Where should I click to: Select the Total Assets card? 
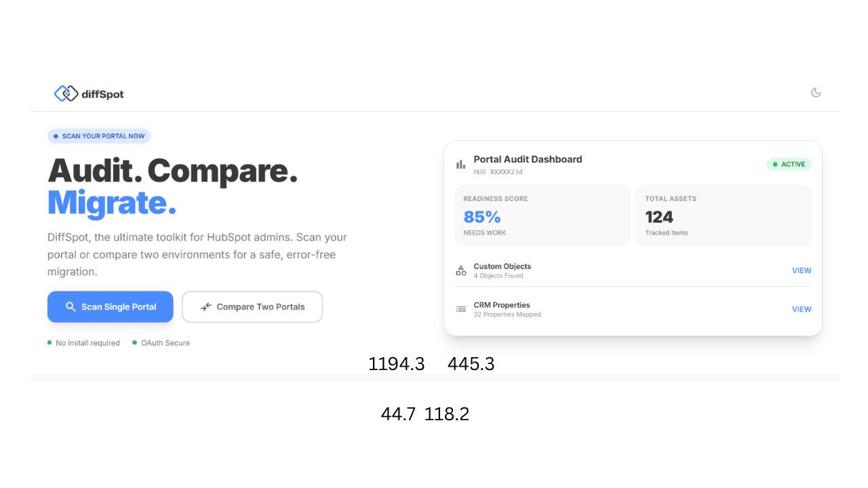coord(723,216)
